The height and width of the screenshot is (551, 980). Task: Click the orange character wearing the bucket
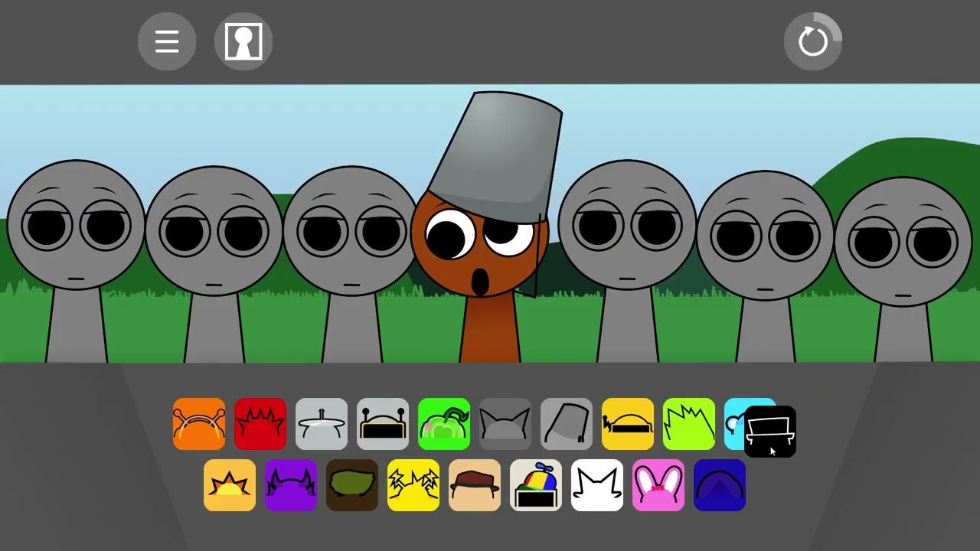488,227
